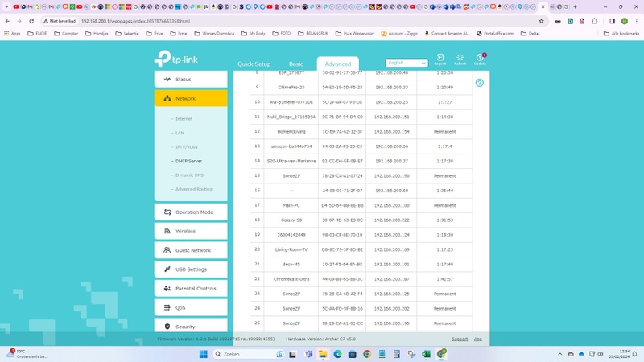Open Excel from the taskbar
644x362 pixels.
pyautogui.click(x=427, y=354)
